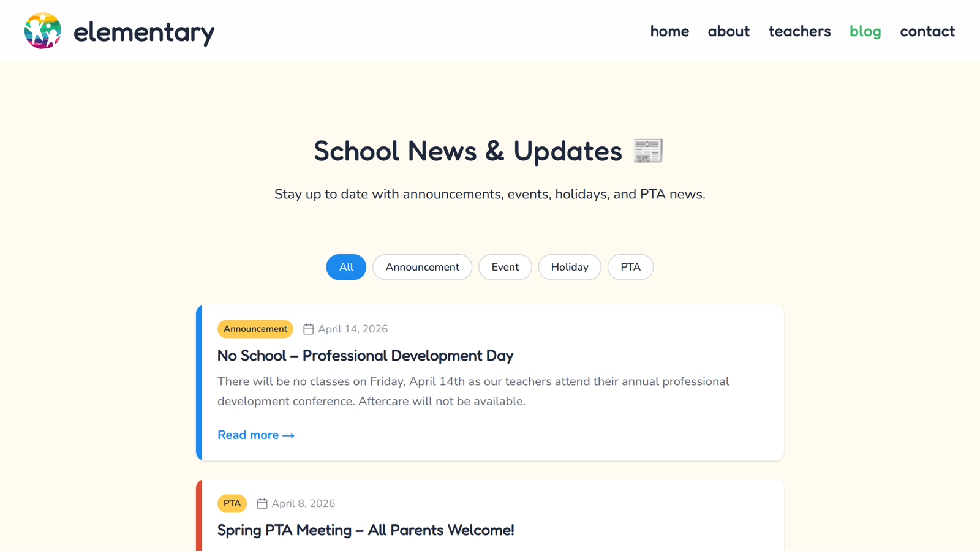Viewport: 980px width, 551px height.
Task: Filter posts by Event category
Action: (x=505, y=267)
